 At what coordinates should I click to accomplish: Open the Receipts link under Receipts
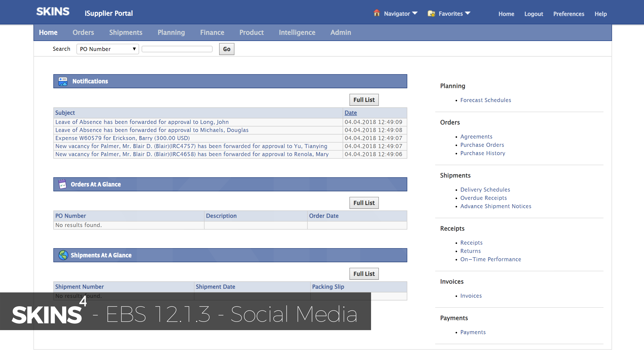pyautogui.click(x=471, y=243)
